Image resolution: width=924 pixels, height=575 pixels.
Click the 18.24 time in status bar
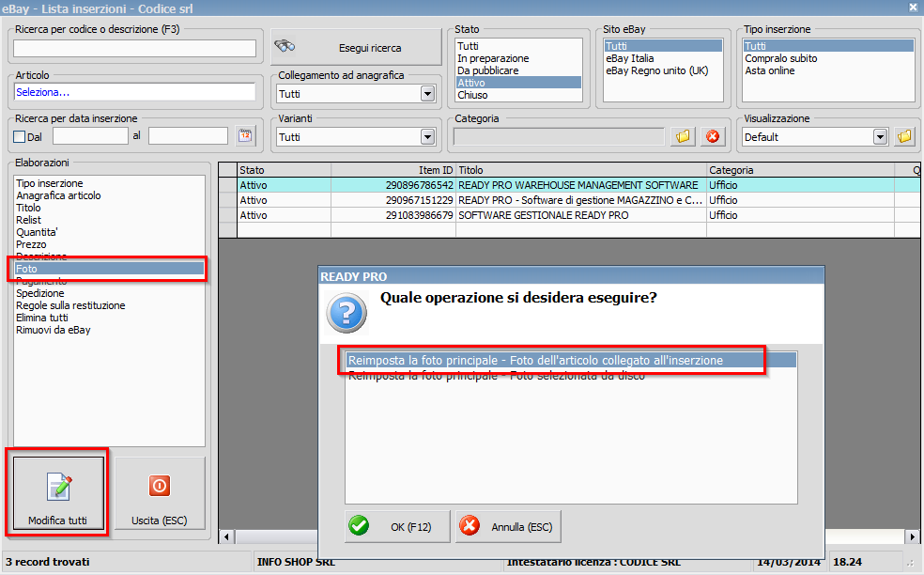(847, 562)
